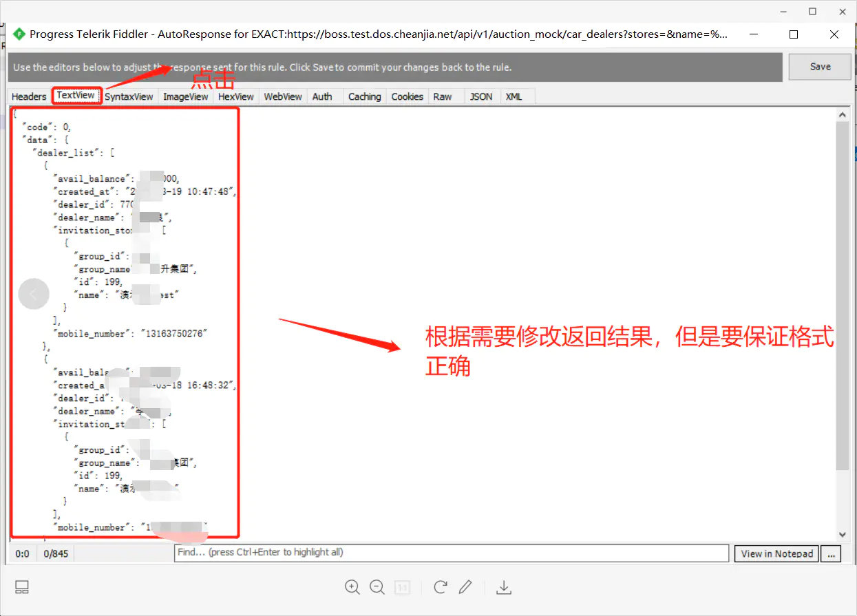Click the pencil edit icon
Image resolution: width=857 pixels, height=616 pixels.
465,587
